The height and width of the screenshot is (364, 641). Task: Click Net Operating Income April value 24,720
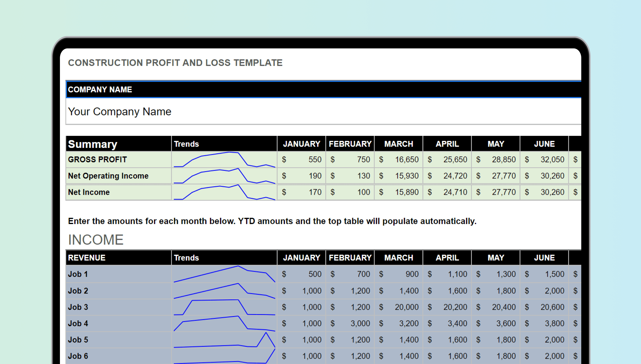point(447,176)
